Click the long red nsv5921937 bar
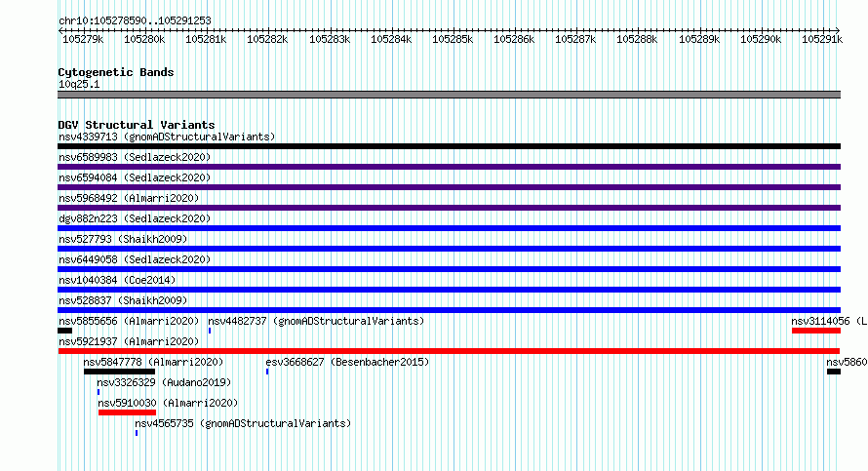The height and width of the screenshot is (471, 868). point(449,351)
